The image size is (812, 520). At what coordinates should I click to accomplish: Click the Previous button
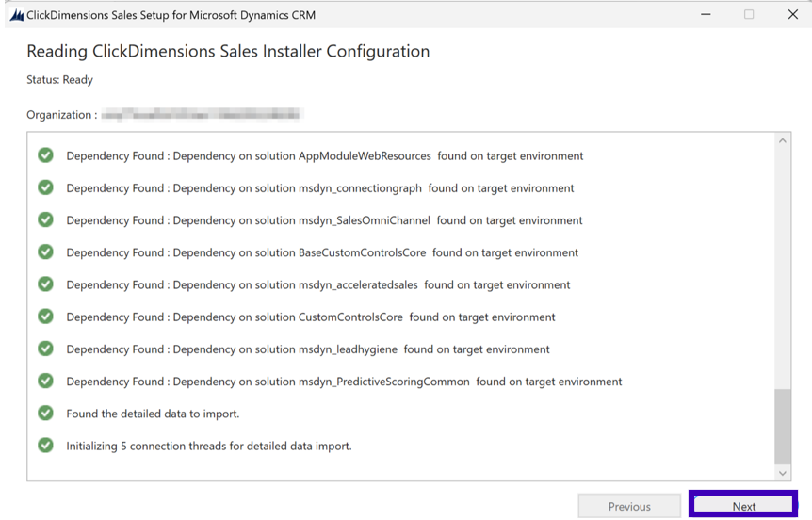tap(629, 506)
